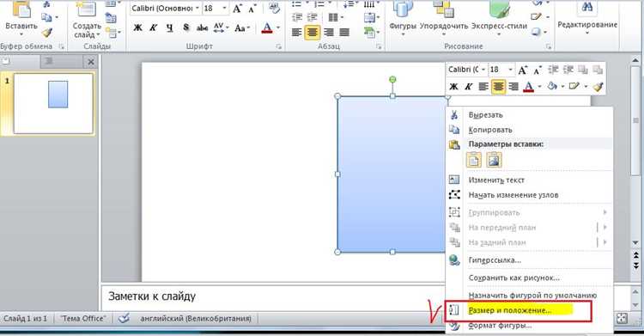The height and width of the screenshot is (336, 644).
Task: Open the Абзац dialog launcher
Action: 379,47
